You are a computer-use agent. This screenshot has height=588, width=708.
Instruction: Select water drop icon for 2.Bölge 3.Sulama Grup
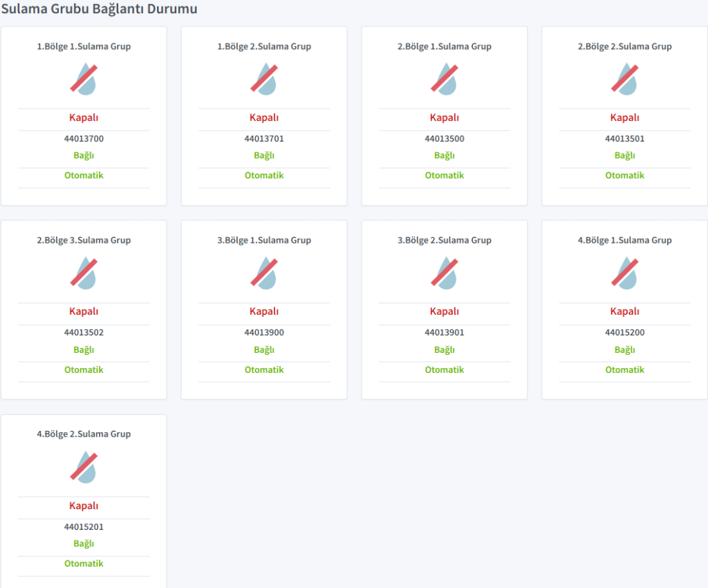click(x=84, y=273)
